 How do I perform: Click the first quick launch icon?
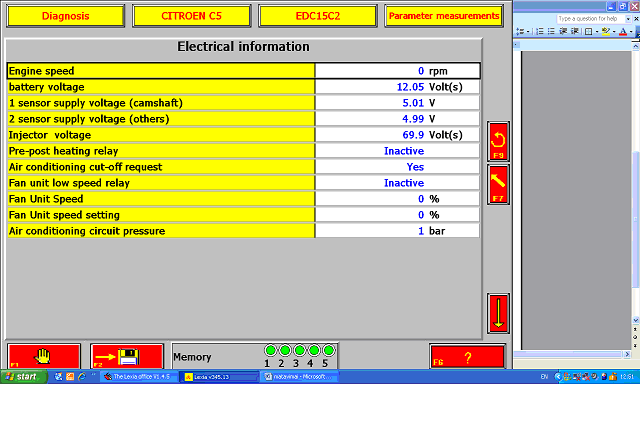[x=58, y=376]
